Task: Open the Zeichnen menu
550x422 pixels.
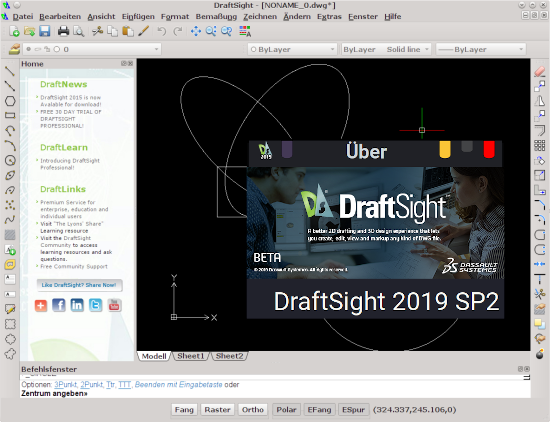Action: (260, 16)
